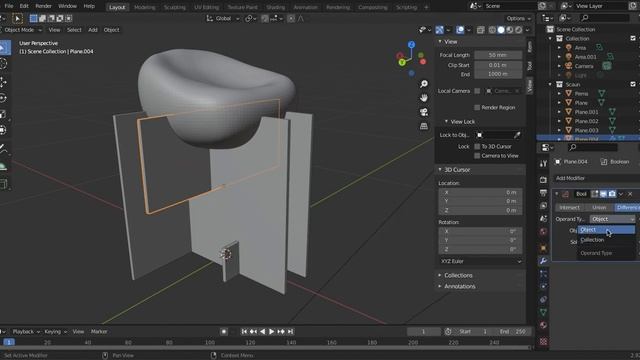Viewport: 640px width, 360px height.
Task: Switch to Material Preview shading
Action: [510, 30]
